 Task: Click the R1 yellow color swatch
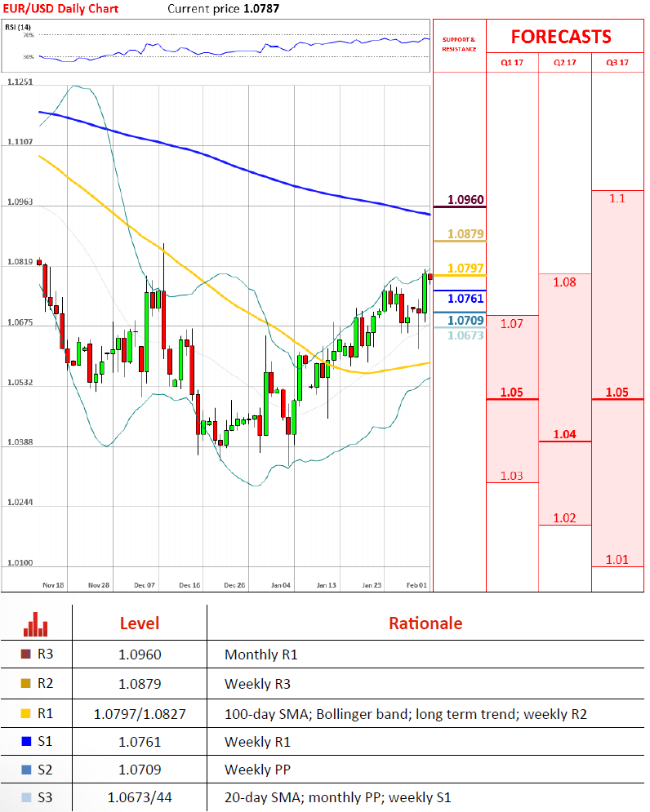coord(25,713)
